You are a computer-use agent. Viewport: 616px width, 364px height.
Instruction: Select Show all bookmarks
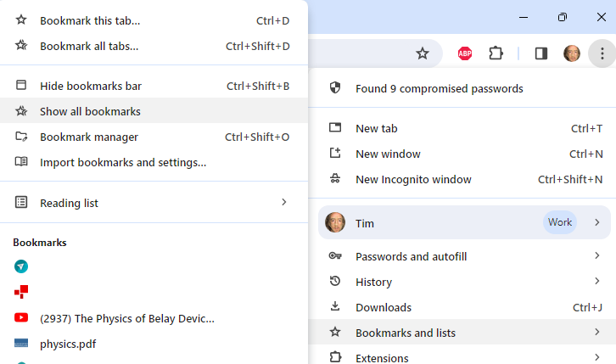[x=90, y=111]
